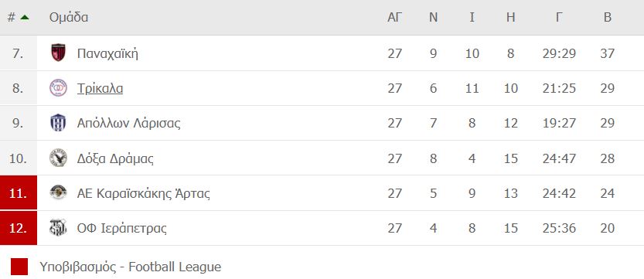Sort table by Γ goals column header
This screenshot has width=644, height=279.
[x=559, y=17]
